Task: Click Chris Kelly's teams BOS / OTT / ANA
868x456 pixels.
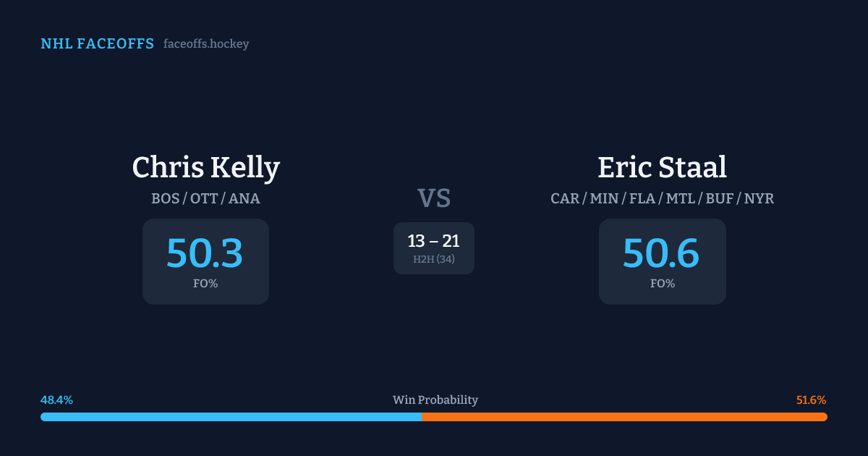Action: coord(205,198)
